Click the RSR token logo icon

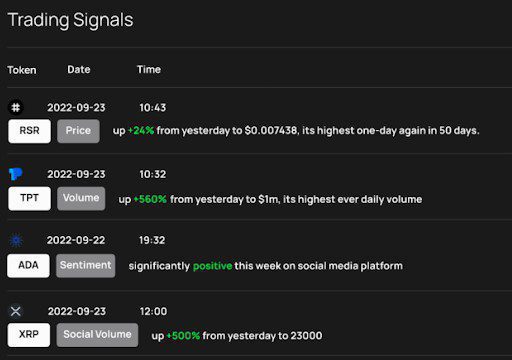[x=16, y=108]
